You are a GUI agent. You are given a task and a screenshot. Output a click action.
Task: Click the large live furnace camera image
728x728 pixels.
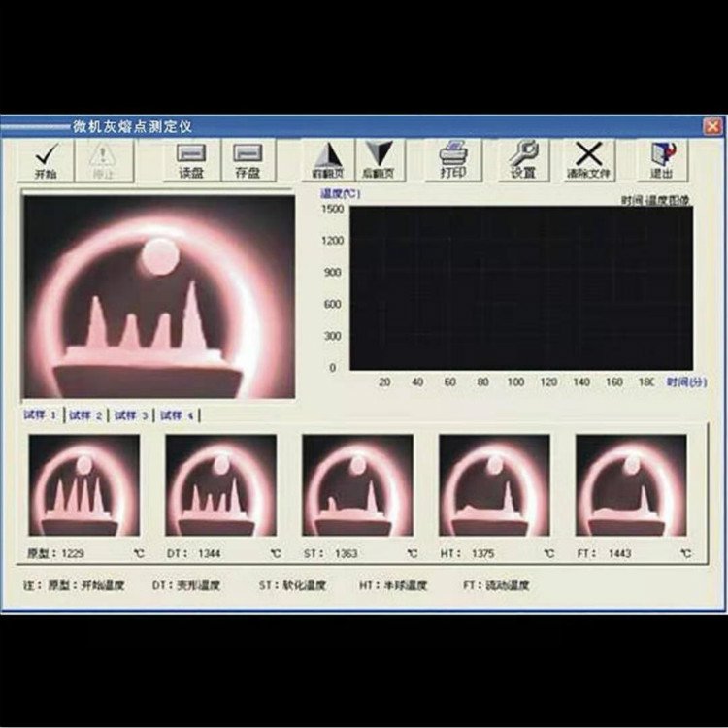pos(158,296)
